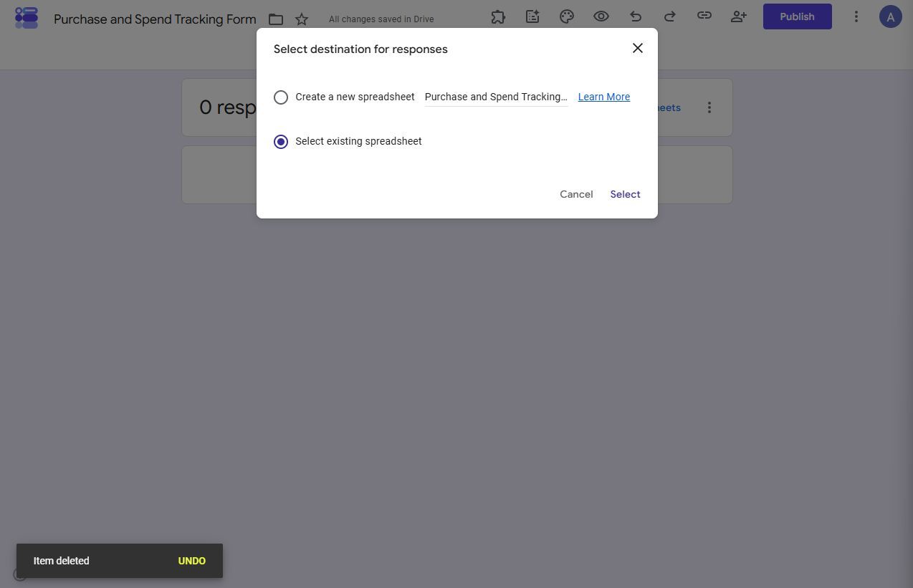
Task: Star the Purchase and Spend Tracking Form
Action: coord(302,19)
